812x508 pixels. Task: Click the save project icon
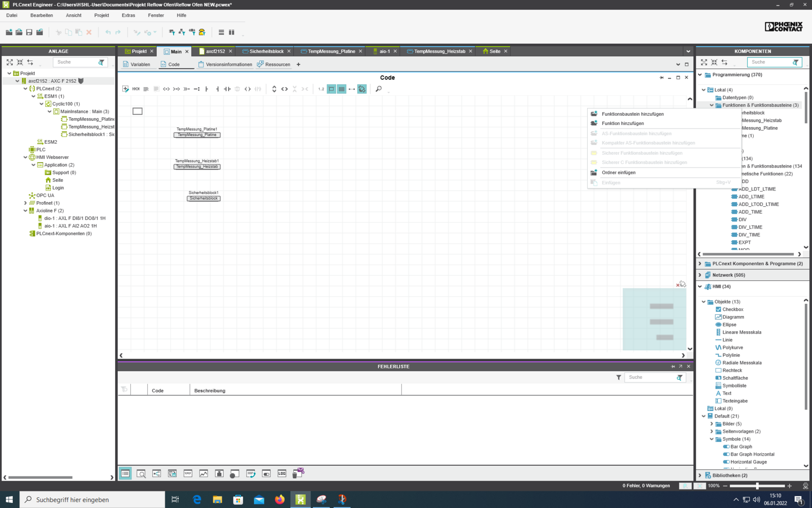click(29, 32)
